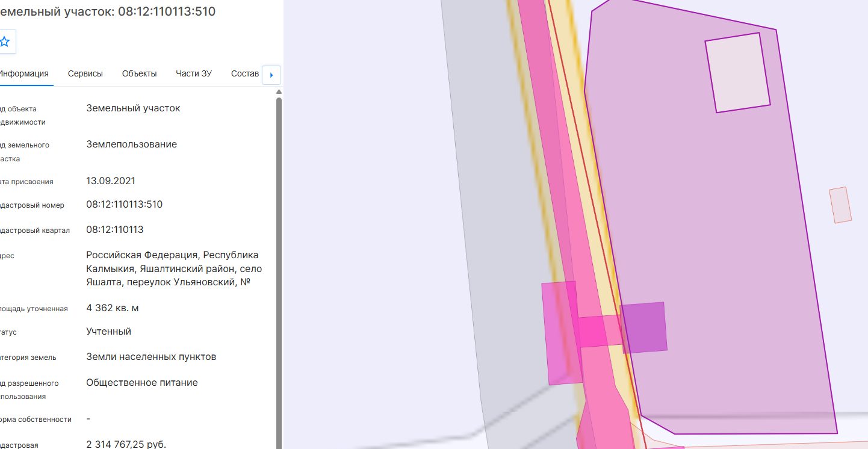Click the dark purple square on the parcel's edge
Image resolution: width=868 pixels, height=449 pixels.
(x=644, y=327)
